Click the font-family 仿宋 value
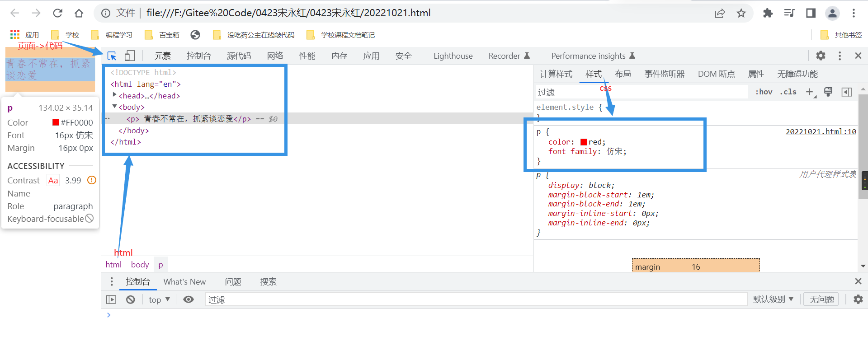 (615, 151)
